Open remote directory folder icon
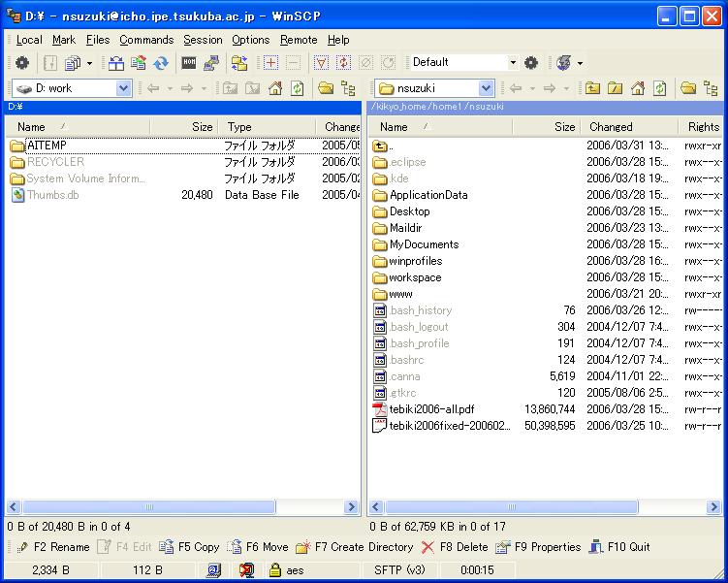This screenshot has width=728, height=583. click(688, 88)
